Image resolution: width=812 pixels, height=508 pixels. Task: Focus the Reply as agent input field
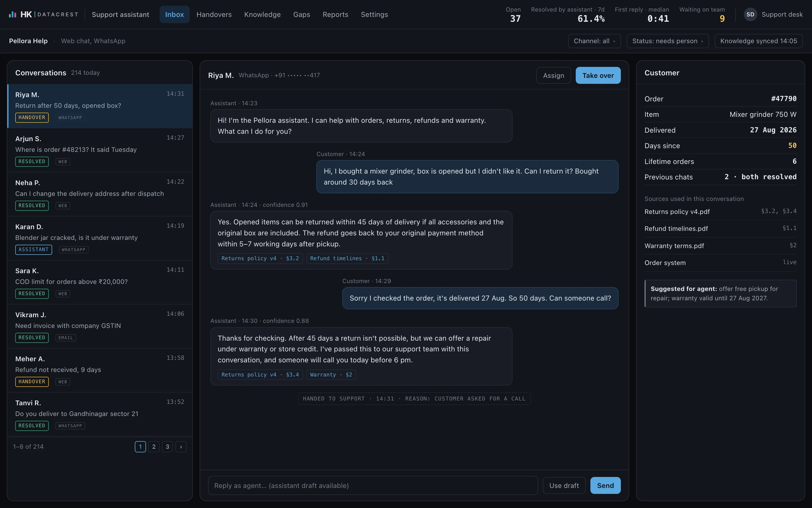pos(373,485)
